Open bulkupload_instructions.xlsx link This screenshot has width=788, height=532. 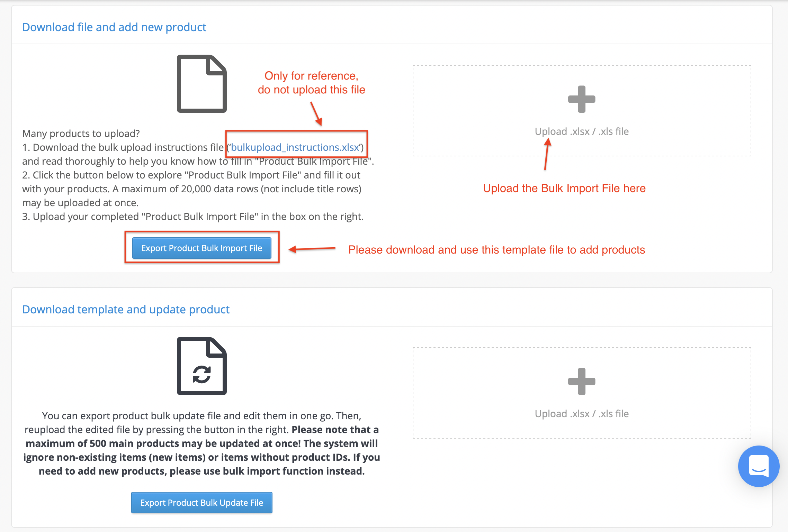[x=295, y=147]
